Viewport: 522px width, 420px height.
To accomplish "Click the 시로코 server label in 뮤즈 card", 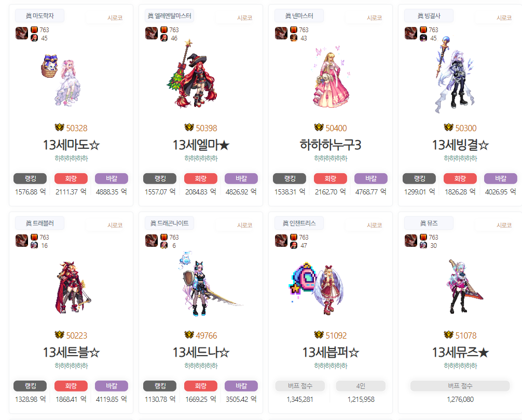I will click(504, 226).
